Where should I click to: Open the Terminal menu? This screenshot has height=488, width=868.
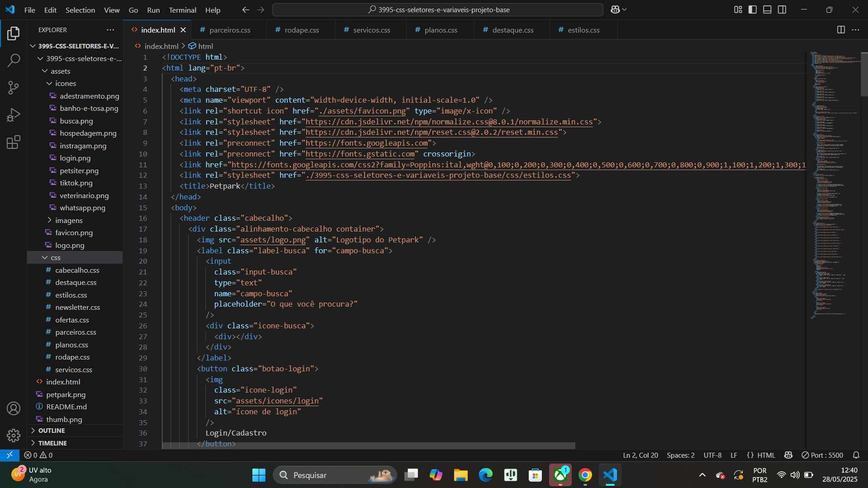pos(182,10)
